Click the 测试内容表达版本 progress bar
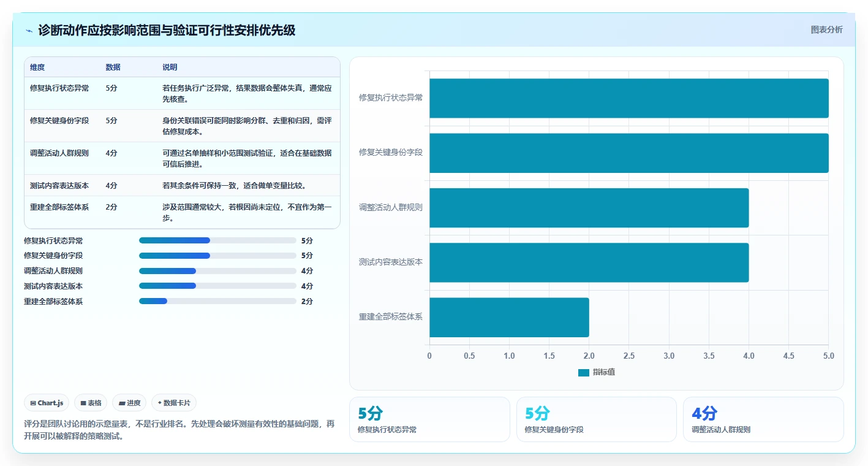The height and width of the screenshot is (466, 868). pyautogui.click(x=217, y=286)
